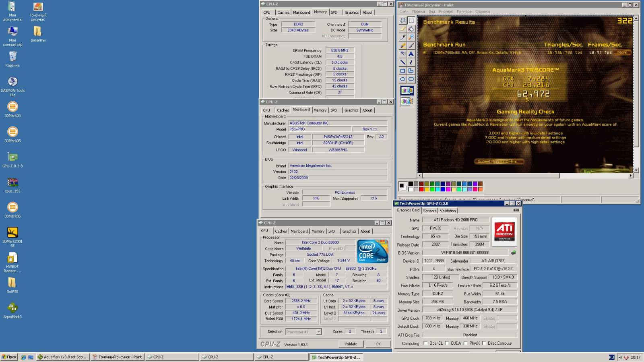This screenshot has width=644, height=362.
Task: Pick the red swatch in Paint palette
Action: (x=421, y=189)
